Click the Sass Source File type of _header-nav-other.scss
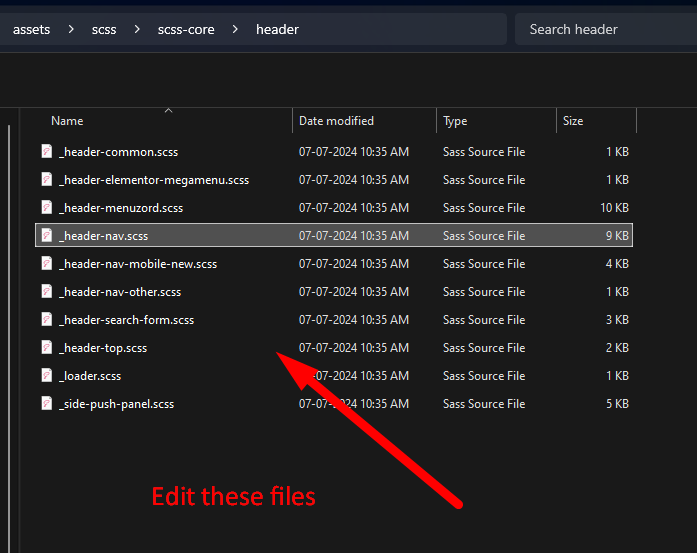Viewport: 697px width, 553px height. coord(484,292)
